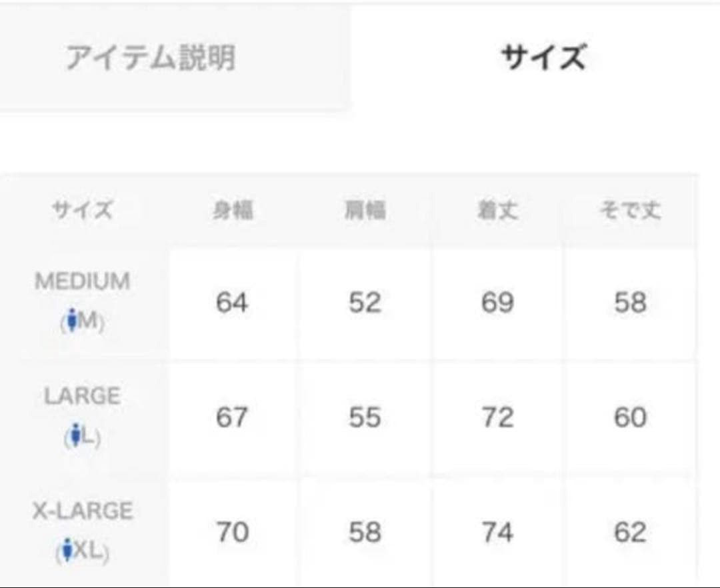Click the X-LARGE 着丈 value 74
This screenshot has height=588, width=720.
497,532
